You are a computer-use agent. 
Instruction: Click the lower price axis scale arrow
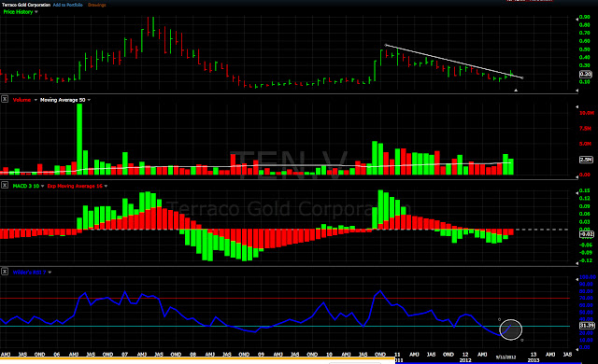pyautogui.click(x=577, y=91)
